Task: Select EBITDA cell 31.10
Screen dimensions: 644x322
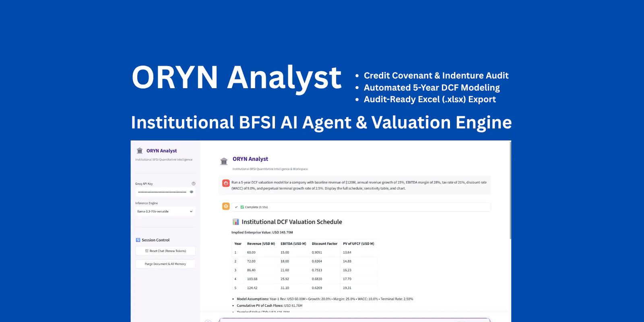Action: pos(285,288)
